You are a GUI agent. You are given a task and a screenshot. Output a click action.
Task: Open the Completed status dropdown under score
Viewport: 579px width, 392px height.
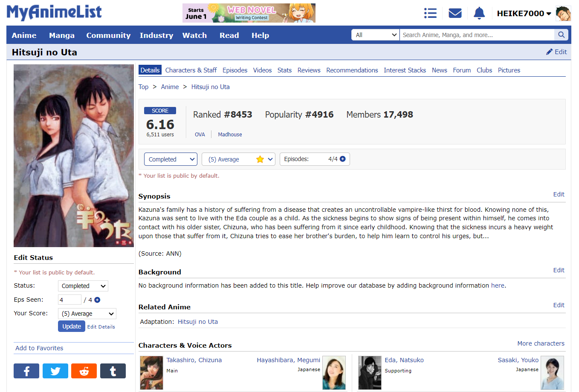click(171, 159)
